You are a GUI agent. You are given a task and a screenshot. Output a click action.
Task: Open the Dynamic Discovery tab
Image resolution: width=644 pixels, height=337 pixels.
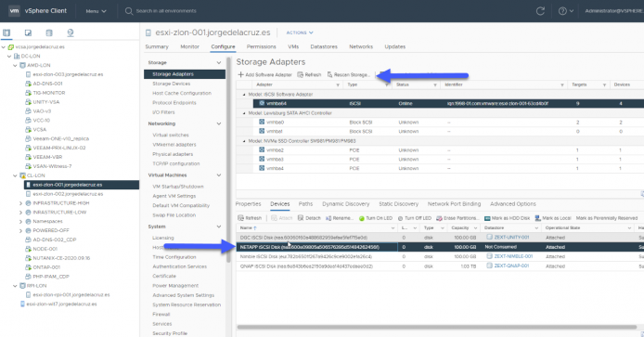pyautogui.click(x=346, y=204)
